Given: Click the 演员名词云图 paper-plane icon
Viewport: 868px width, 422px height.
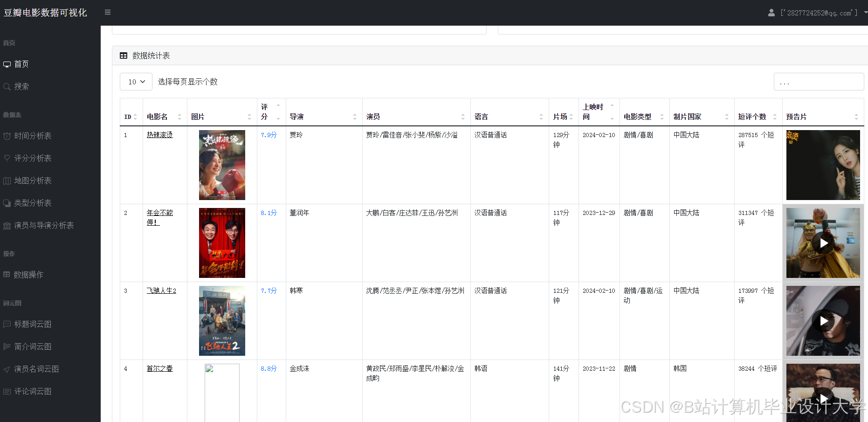Looking at the screenshot, I should point(7,369).
